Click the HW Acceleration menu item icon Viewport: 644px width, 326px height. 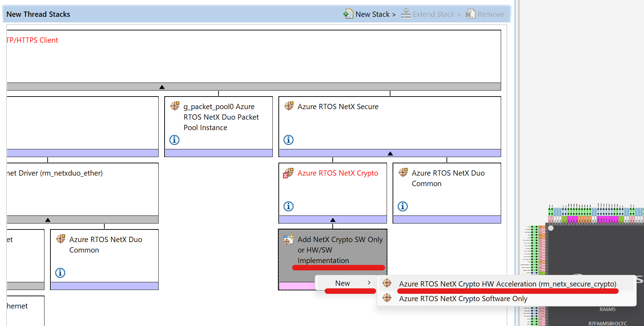(387, 283)
